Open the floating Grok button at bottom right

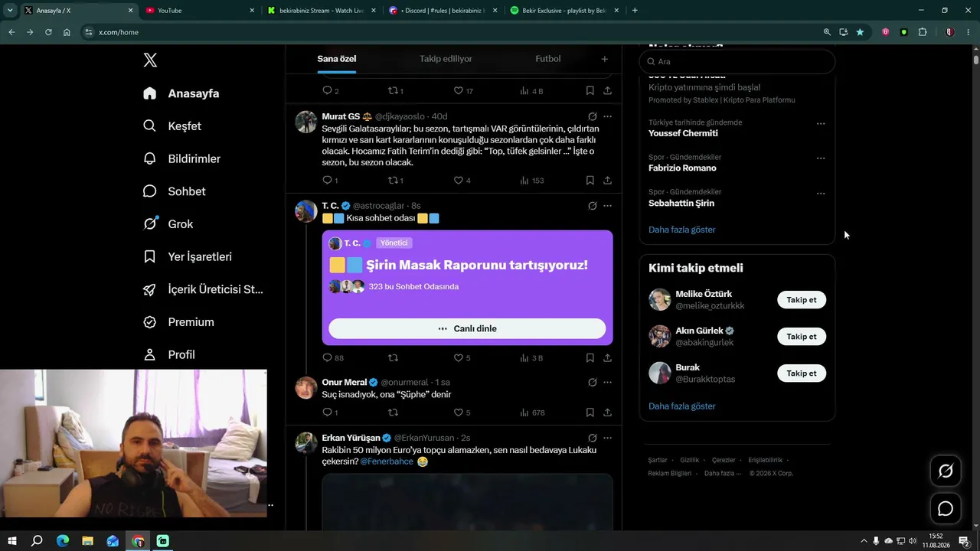946,471
